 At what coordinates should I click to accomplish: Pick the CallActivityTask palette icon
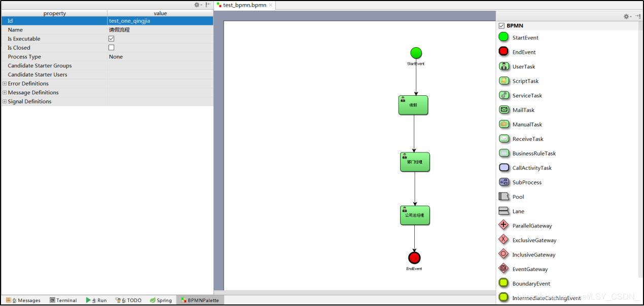pos(504,167)
